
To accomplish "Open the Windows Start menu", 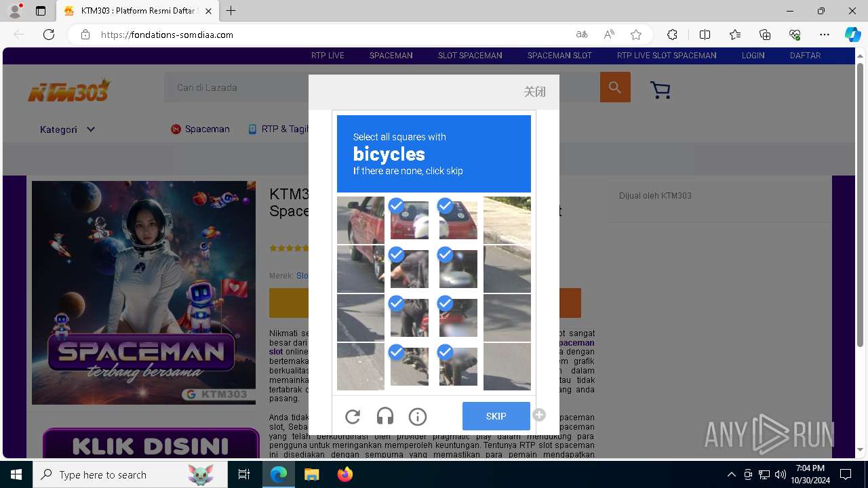I will click(x=16, y=474).
